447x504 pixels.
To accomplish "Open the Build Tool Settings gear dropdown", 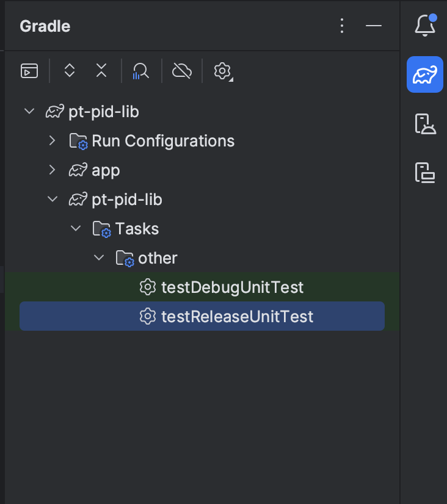I will click(x=222, y=71).
